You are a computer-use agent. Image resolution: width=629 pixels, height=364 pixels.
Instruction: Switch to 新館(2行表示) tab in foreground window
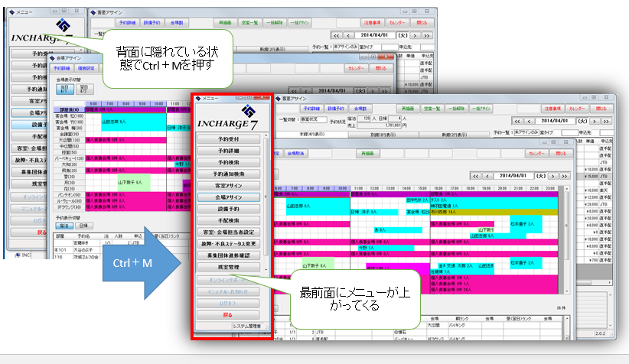pyautogui.click(x=455, y=135)
